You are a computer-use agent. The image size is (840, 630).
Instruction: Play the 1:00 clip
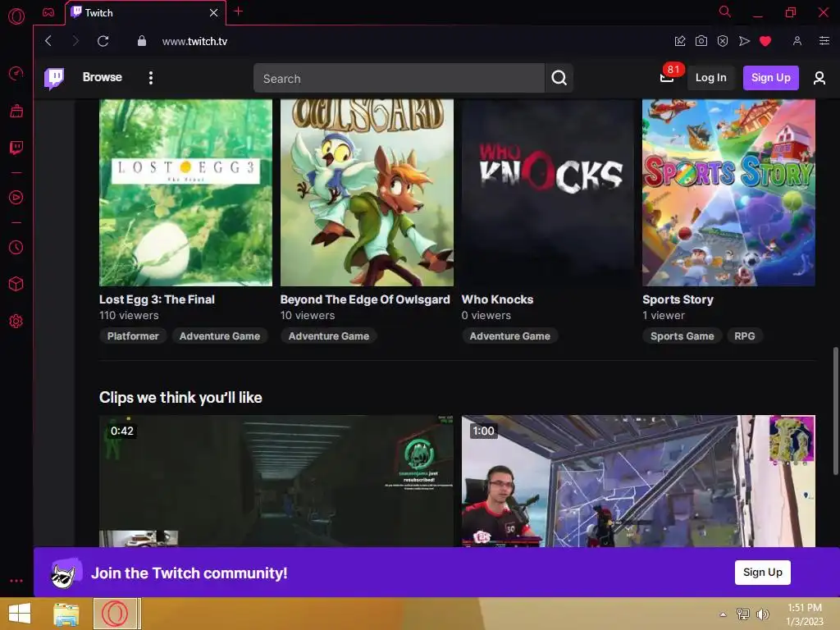point(638,481)
